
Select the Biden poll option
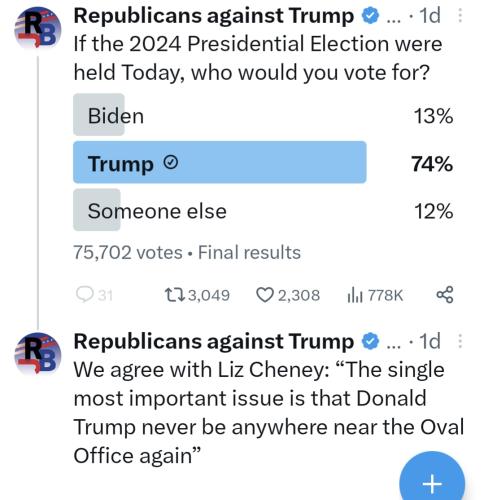[263, 115]
